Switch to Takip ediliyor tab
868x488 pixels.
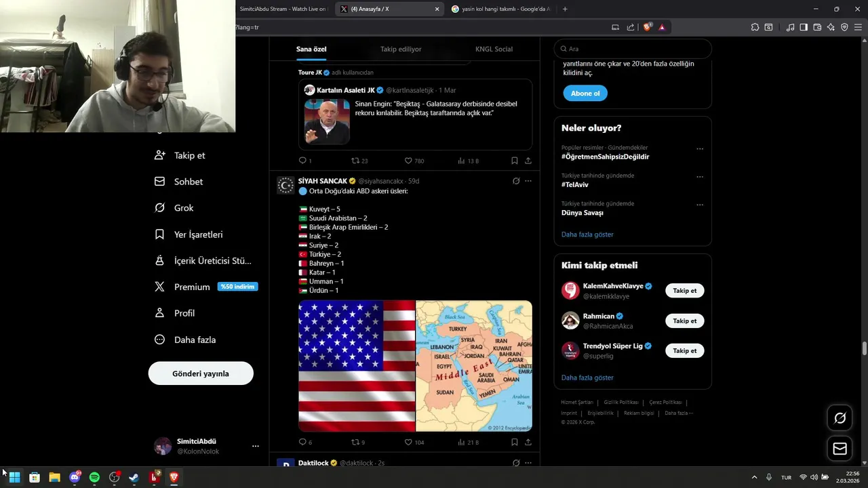tap(401, 49)
